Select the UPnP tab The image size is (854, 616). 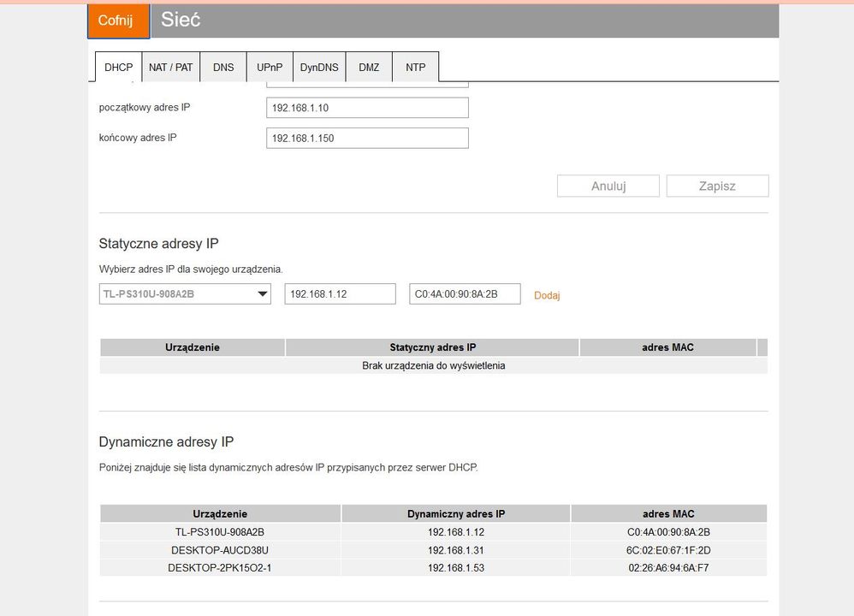click(270, 67)
